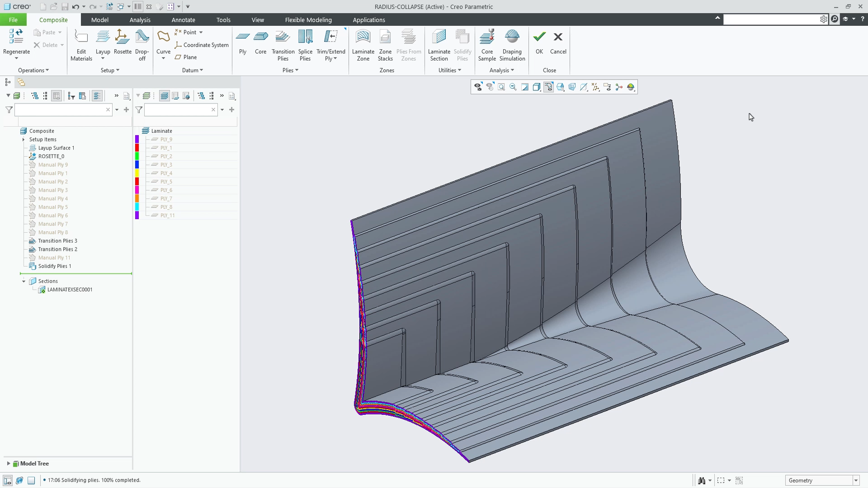Switch to the Model ribbon tab
The image size is (868, 488).
click(x=99, y=20)
